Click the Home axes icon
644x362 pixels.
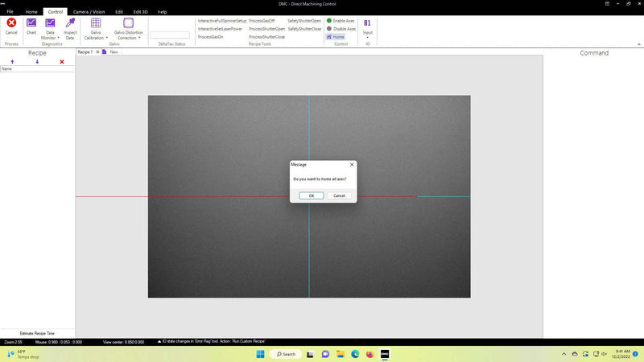coord(329,37)
